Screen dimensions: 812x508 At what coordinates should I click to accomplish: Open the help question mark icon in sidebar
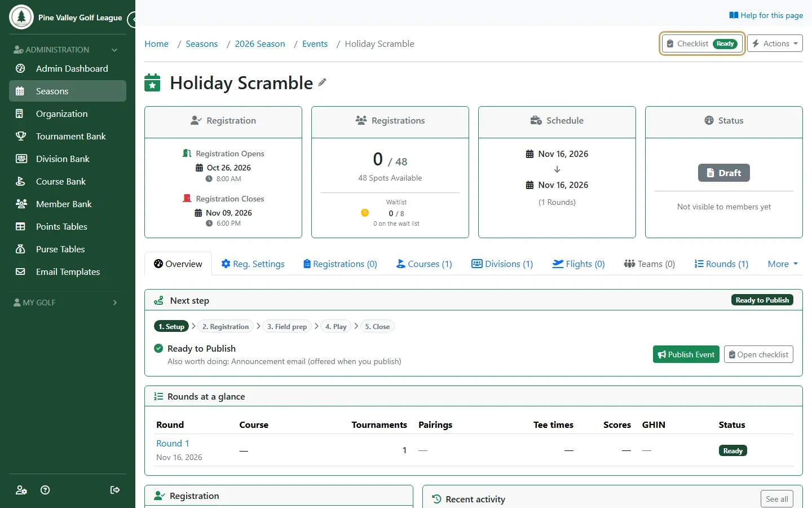[x=46, y=490]
